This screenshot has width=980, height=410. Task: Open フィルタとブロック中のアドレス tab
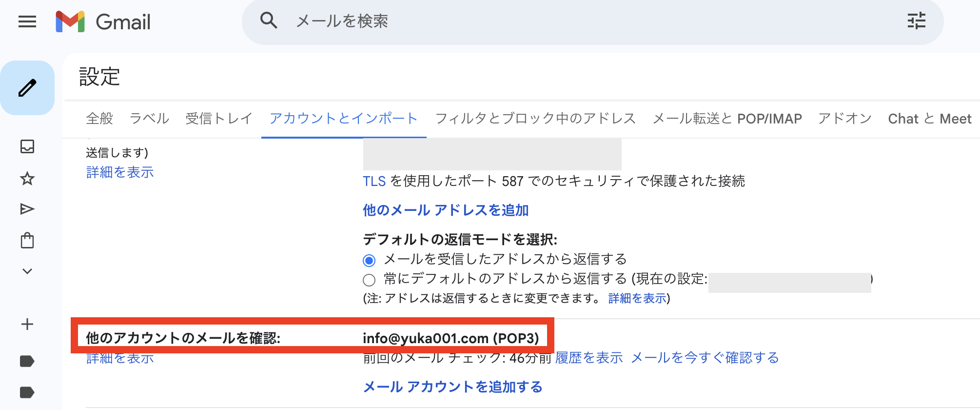point(535,119)
